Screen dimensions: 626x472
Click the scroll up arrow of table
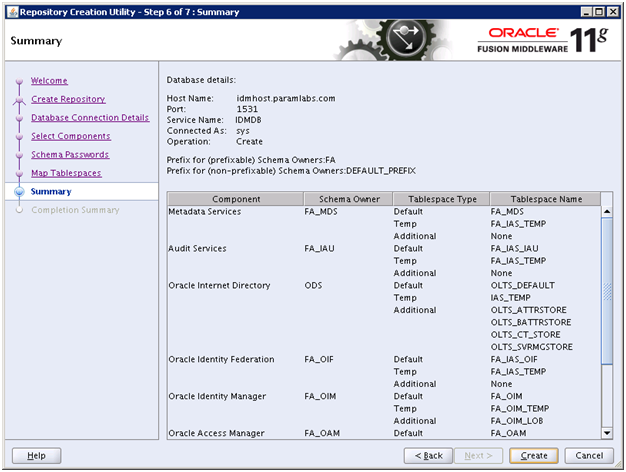point(607,212)
